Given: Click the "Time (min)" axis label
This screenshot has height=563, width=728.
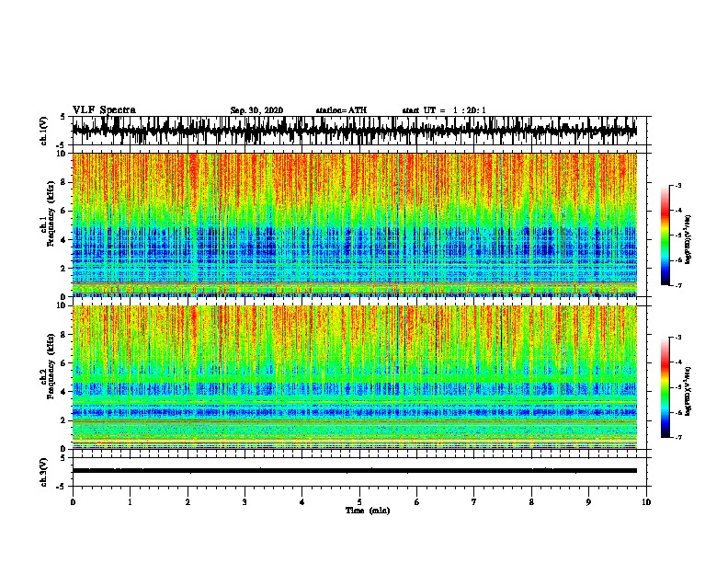Looking at the screenshot, I should click(x=368, y=511).
